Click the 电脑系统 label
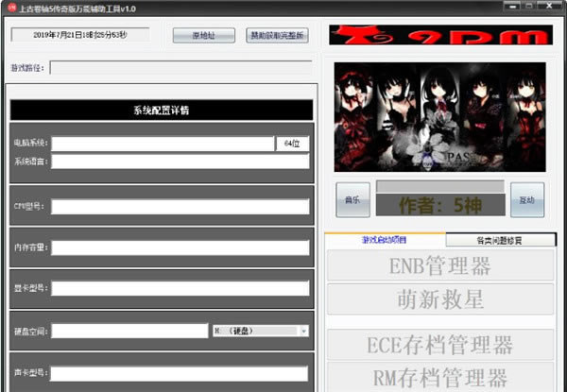The image size is (567, 392). (x=31, y=143)
